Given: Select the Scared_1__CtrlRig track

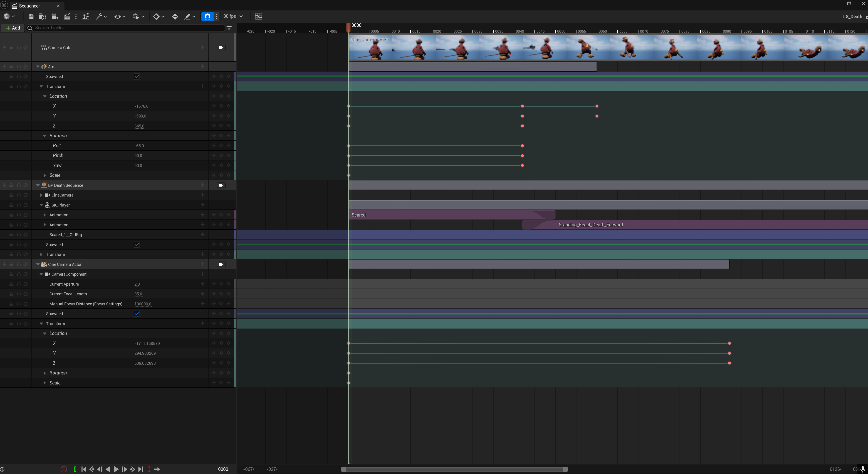Looking at the screenshot, I should [66, 235].
